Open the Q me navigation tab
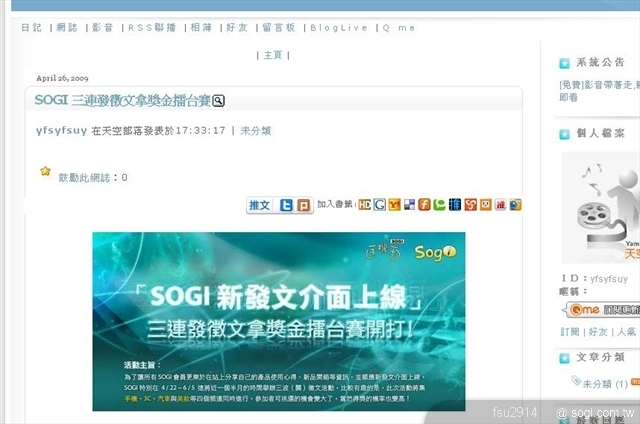Image resolution: width=640 pixels, height=424 pixels. (399, 28)
